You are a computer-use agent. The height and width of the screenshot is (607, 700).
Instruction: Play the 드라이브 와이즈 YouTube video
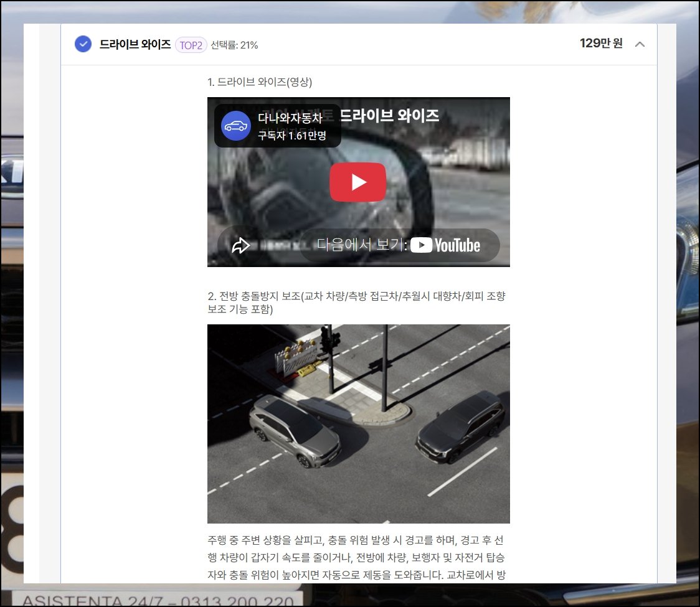[x=358, y=182]
